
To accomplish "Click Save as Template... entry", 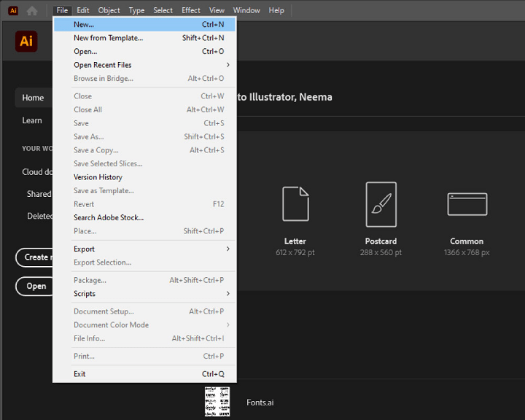I will 144,190.
